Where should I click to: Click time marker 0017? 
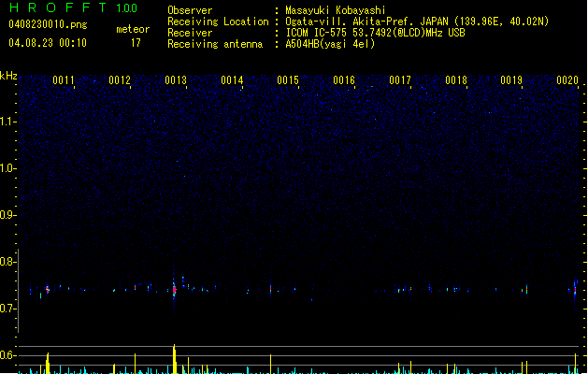point(400,80)
